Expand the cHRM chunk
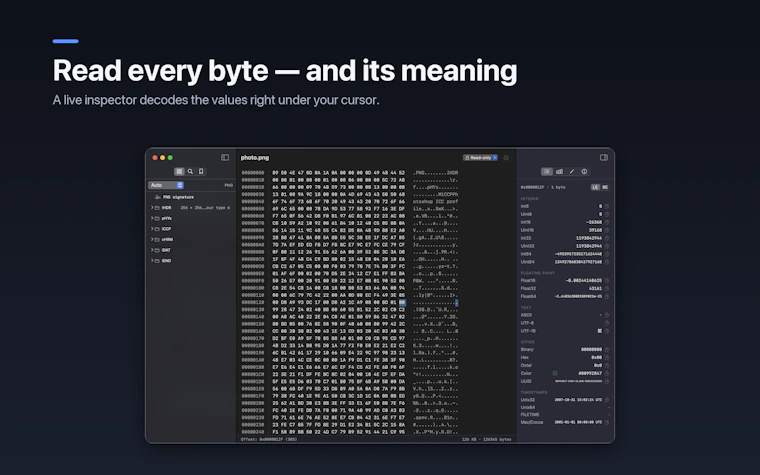760x475 pixels. point(152,239)
